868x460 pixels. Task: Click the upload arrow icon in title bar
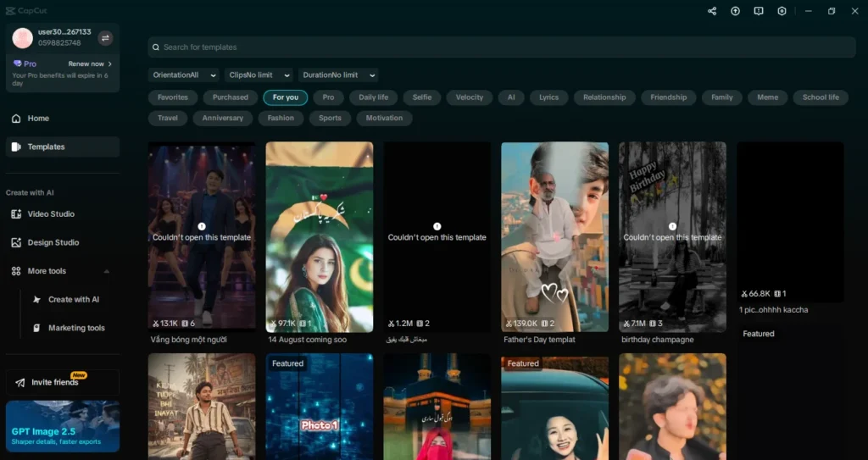(x=735, y=11)
